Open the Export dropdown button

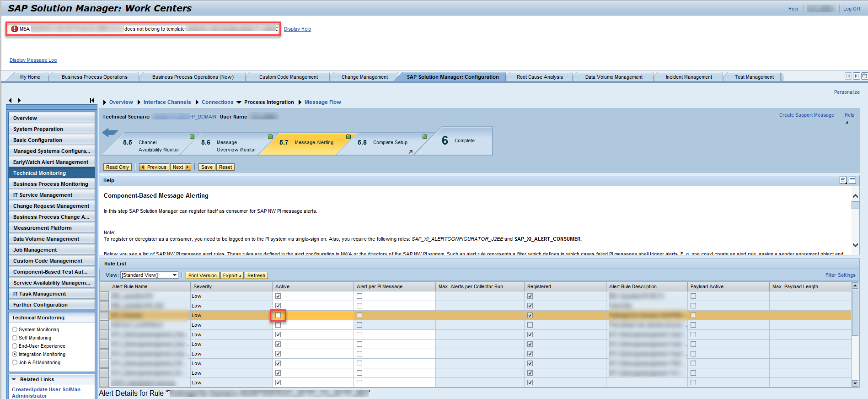tap(232, 275)
